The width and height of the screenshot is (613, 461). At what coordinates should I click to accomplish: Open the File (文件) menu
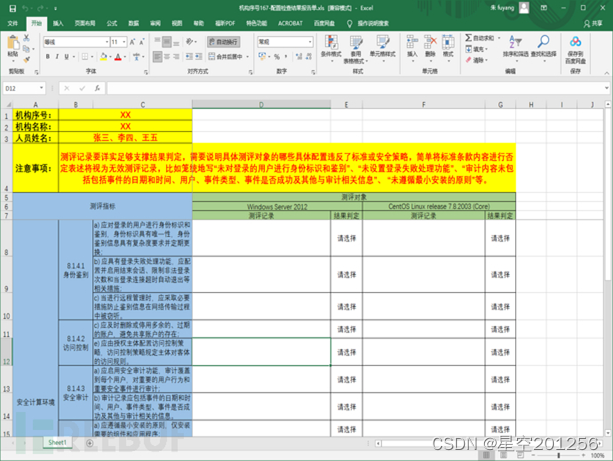(13, 23)
